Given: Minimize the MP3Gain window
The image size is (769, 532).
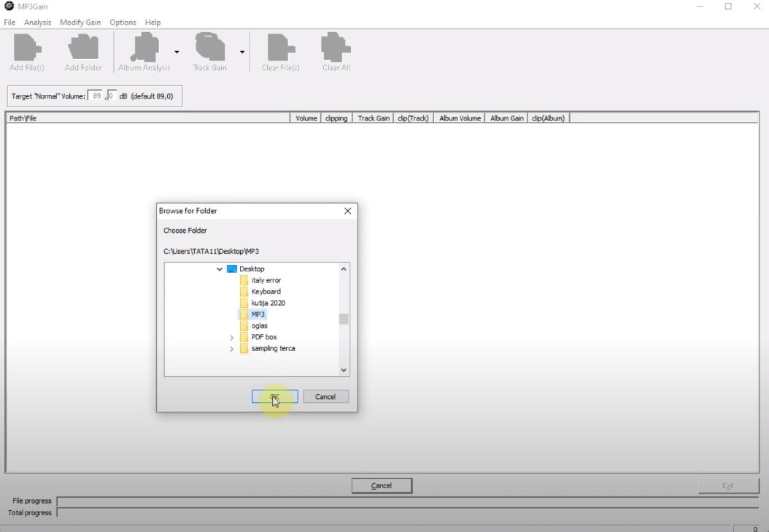Looking at the screenshot, I should point(700,7).
